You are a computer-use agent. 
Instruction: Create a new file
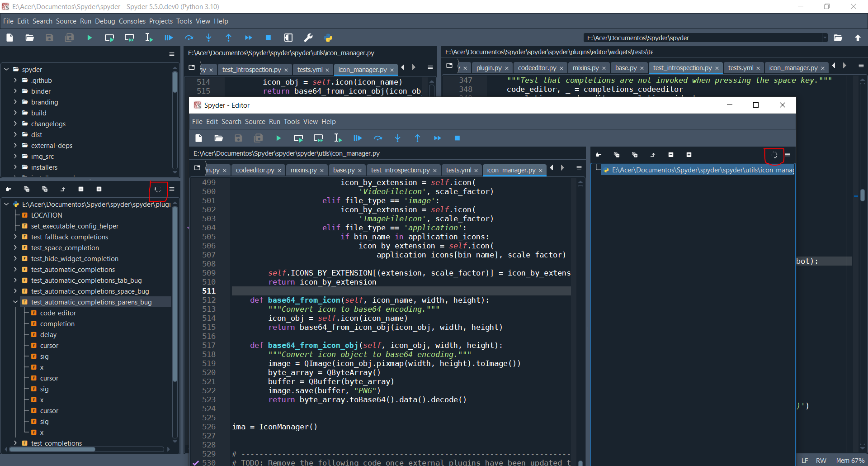coord(9,38)
